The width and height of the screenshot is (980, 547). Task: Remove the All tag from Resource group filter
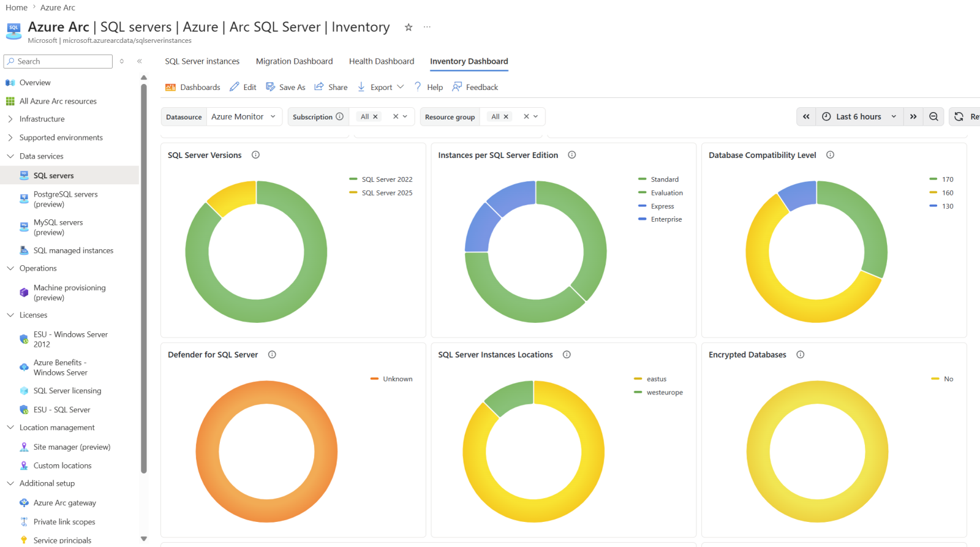[x=506, y=116]
